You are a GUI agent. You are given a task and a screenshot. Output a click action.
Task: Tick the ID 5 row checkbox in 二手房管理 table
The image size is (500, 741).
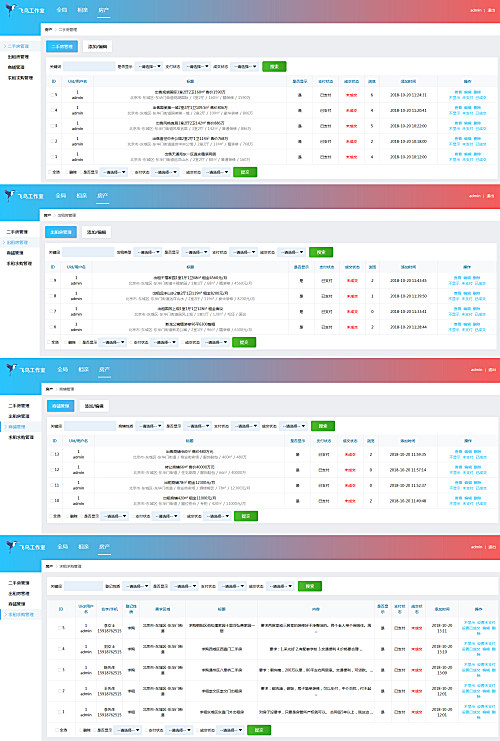pyautogui.click(x=52, y=95)
